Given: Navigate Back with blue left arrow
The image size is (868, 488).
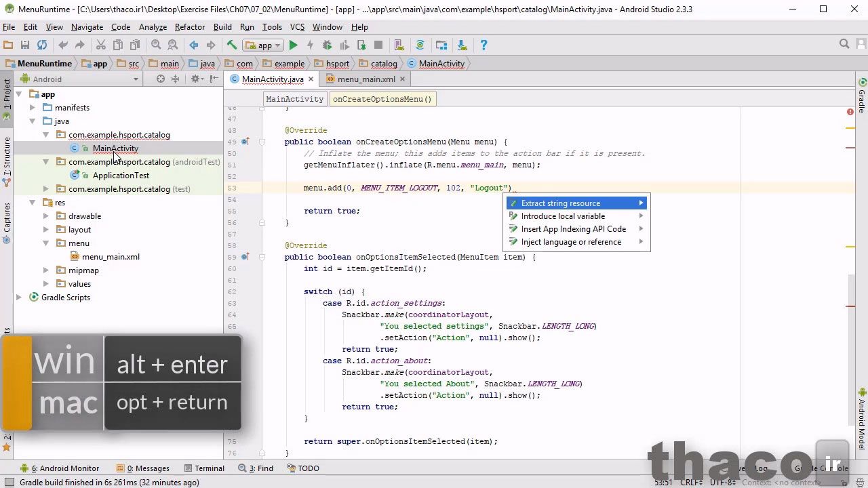Looking at the screenshot, I should coord(194,45).
